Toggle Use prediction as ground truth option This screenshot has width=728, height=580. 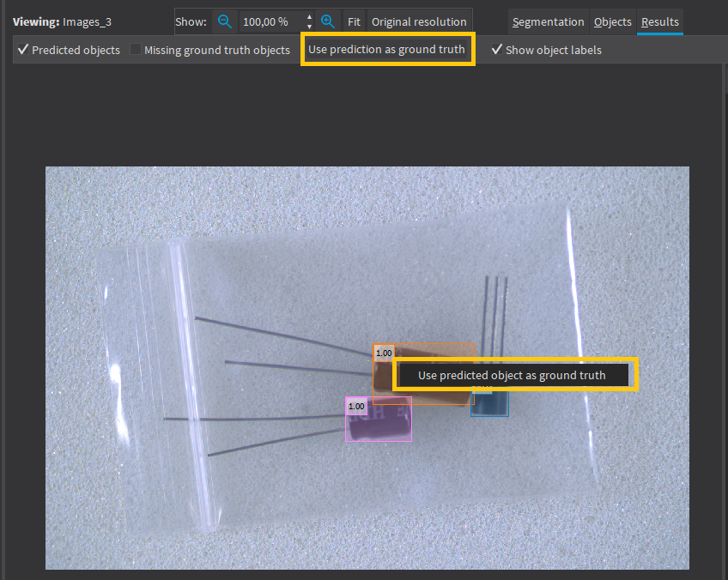coord(387,49)
